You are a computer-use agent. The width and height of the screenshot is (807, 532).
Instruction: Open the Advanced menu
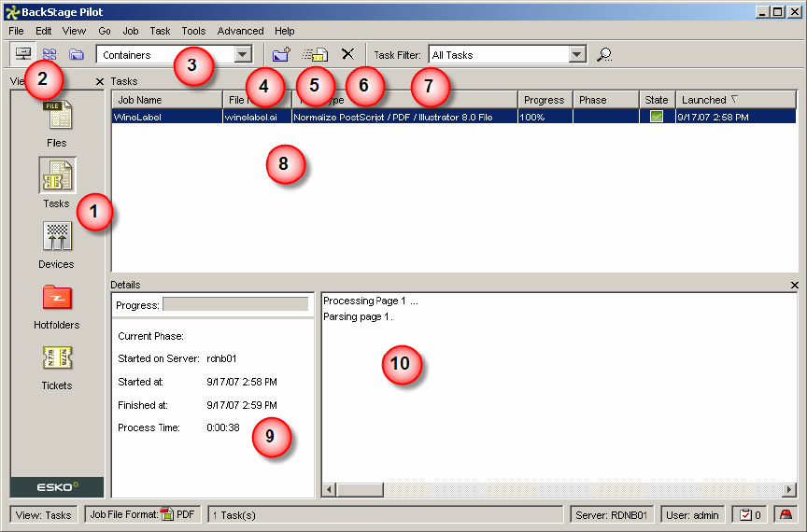coord(240,31)
